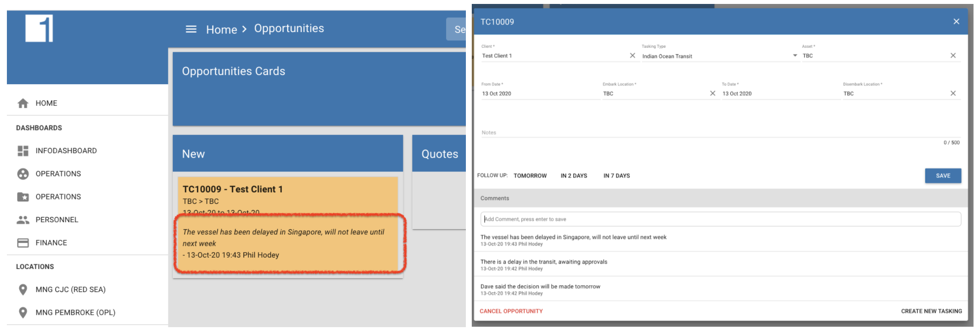Click the Opportunities Cards heading
This screenshot has height=336, width=980.
233,71
